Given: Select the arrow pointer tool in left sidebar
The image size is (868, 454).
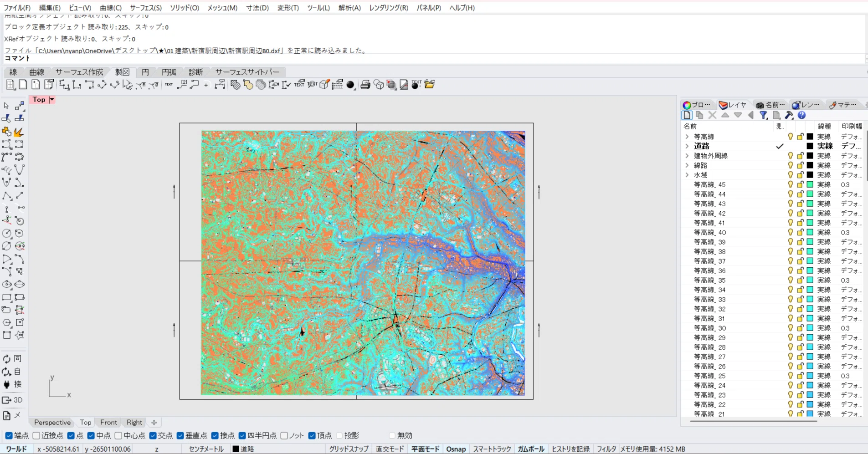Looking at the screenshot, I should (x=6, y=106).
